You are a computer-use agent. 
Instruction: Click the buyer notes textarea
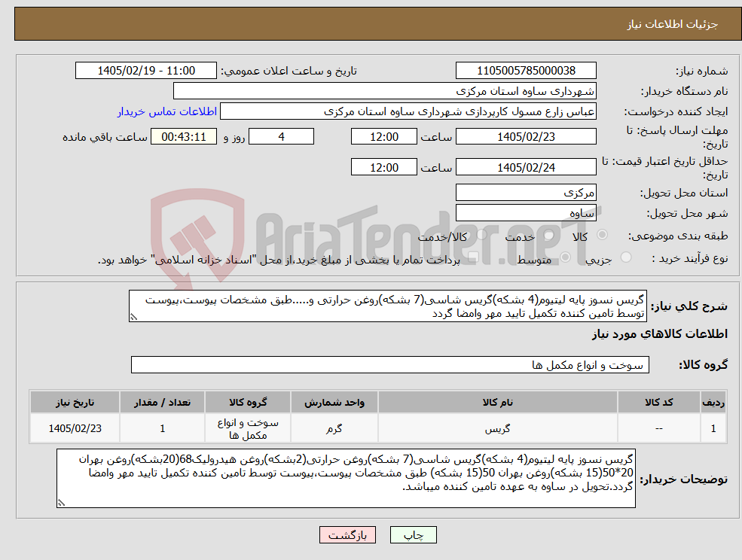[x=346, y=478]
